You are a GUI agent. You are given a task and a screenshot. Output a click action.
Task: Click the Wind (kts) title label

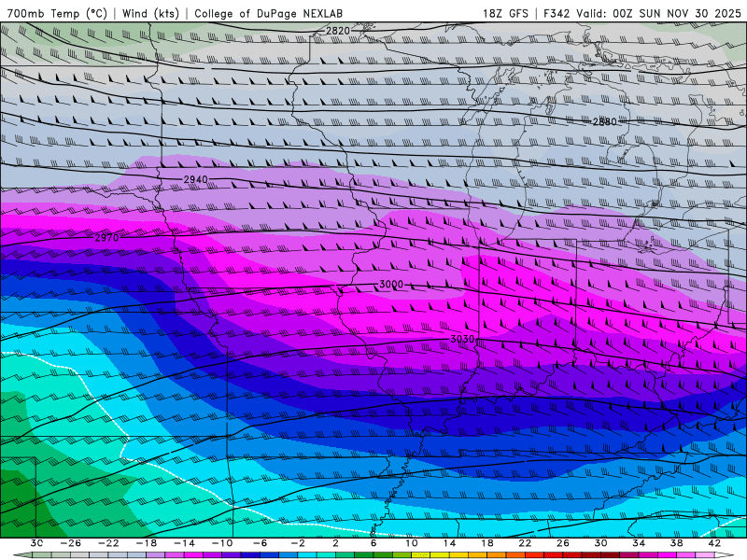tap(150, 13)
